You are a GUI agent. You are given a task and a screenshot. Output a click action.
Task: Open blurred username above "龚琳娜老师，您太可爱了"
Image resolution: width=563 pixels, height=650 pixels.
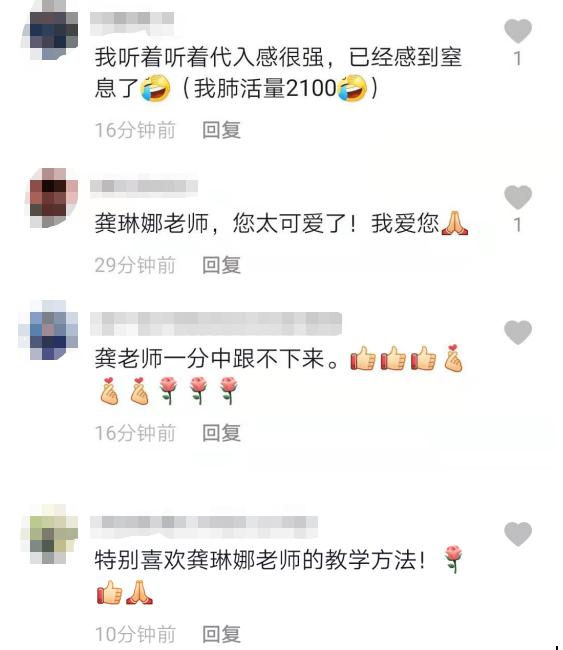(144, 186)
